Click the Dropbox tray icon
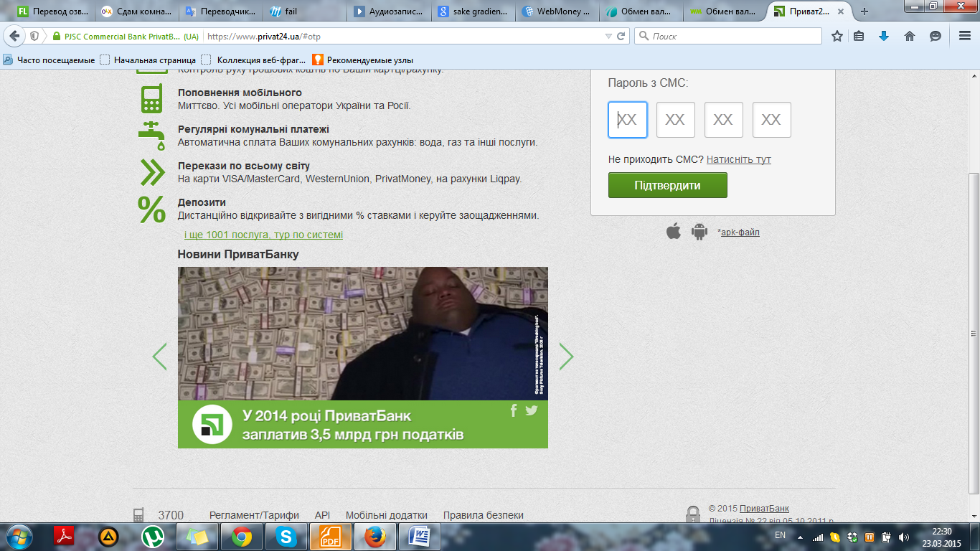This screenshot has height=551, width=980. (x=852, y=537)
